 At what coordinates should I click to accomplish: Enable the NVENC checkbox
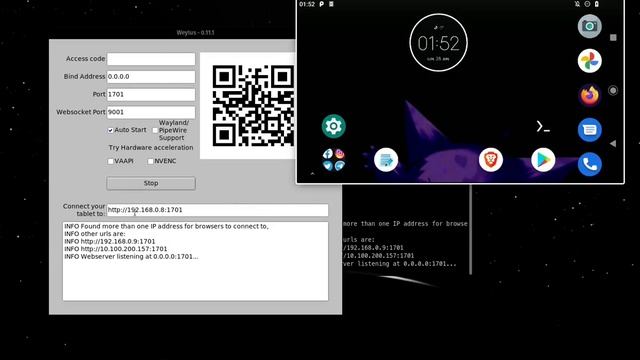tap(150, 161)
